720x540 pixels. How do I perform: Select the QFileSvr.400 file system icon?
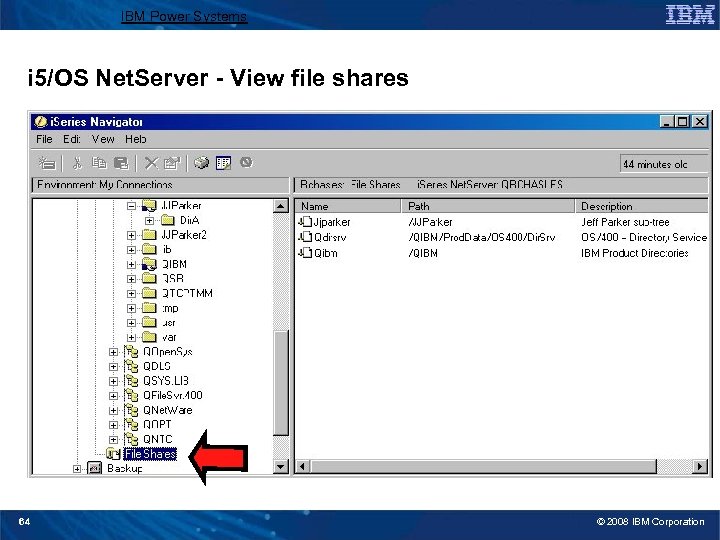click(x=131, y=395)
